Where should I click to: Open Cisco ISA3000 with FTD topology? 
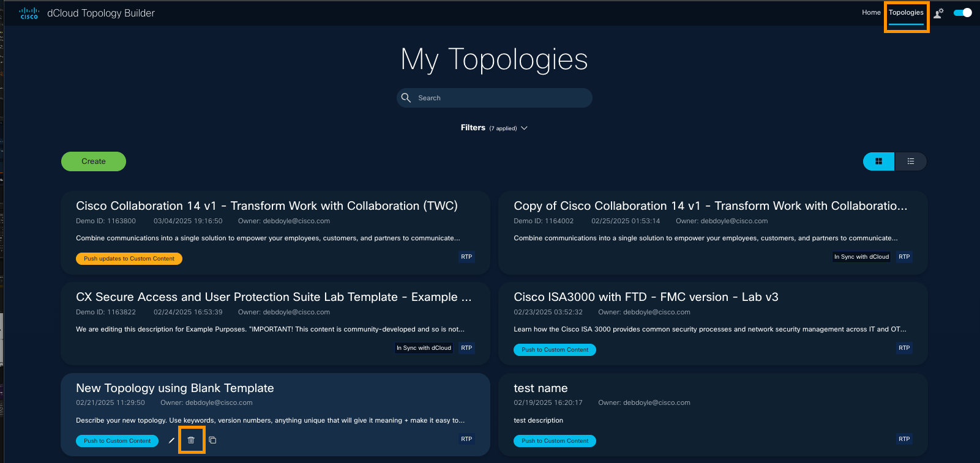coord(646,297)
